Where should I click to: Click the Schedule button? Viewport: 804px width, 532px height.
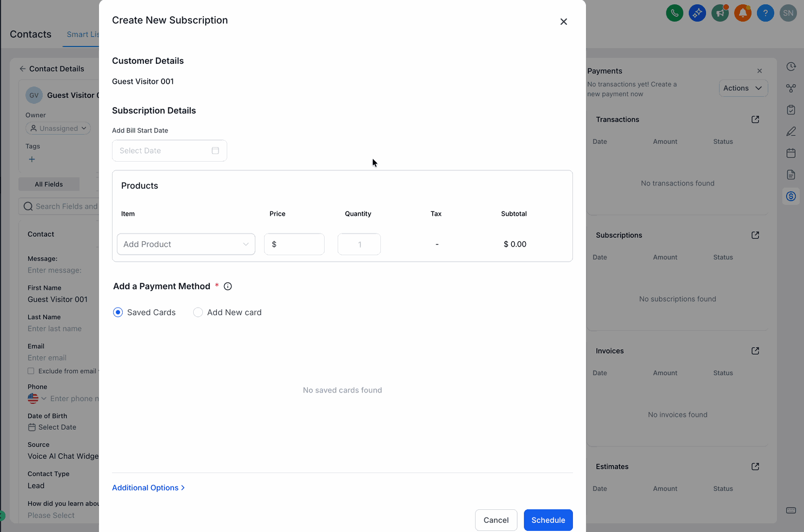tap(548, 520)
